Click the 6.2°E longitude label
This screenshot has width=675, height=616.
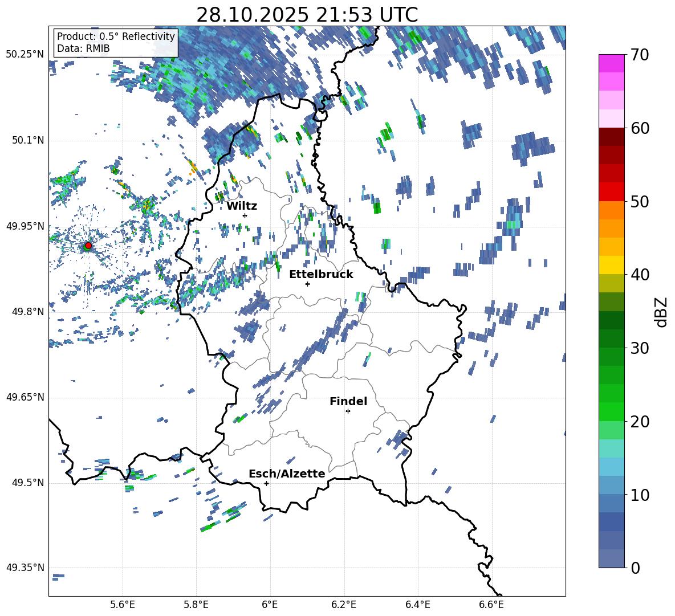pyautogui.click(x=344, y=605)
